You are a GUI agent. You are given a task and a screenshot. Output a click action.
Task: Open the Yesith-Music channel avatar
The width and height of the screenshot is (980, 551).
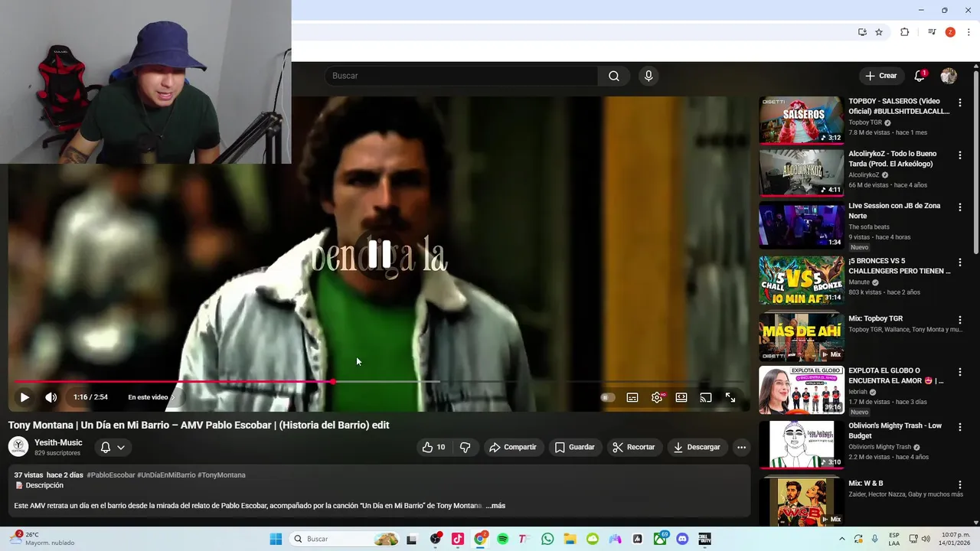tap(18, 447)
